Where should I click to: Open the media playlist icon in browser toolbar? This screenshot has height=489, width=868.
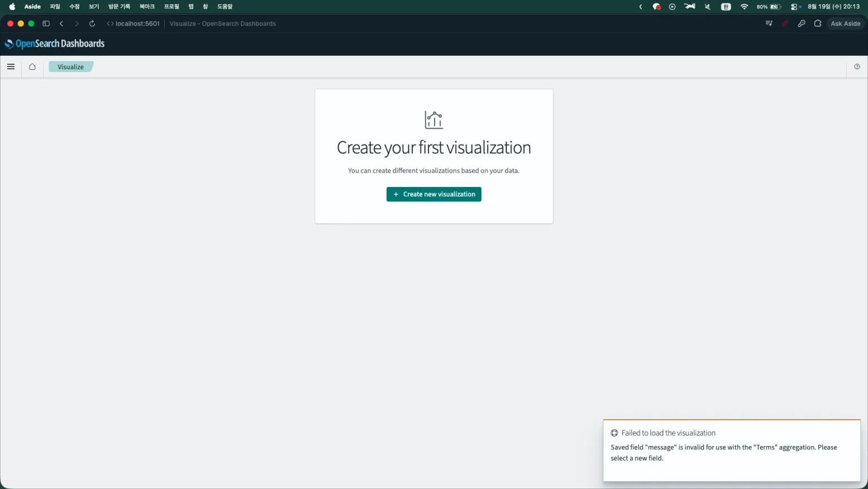tap(769, 23)
